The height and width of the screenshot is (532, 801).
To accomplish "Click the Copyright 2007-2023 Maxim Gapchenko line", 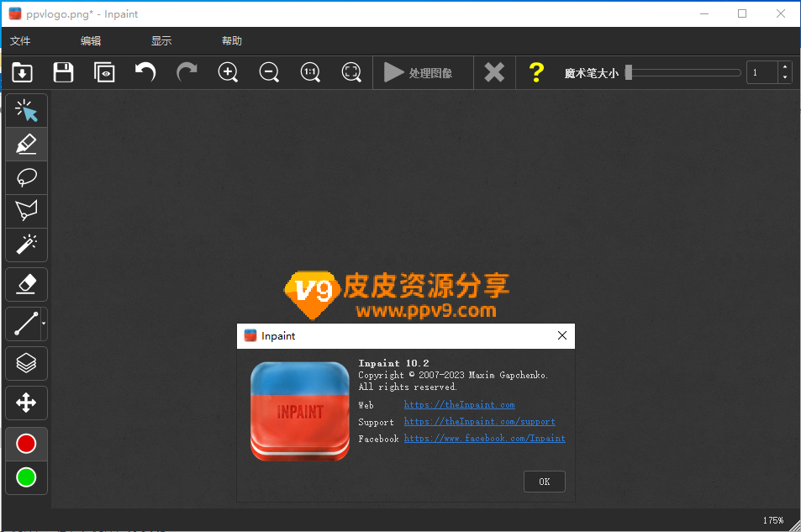I will coord(453,375).
